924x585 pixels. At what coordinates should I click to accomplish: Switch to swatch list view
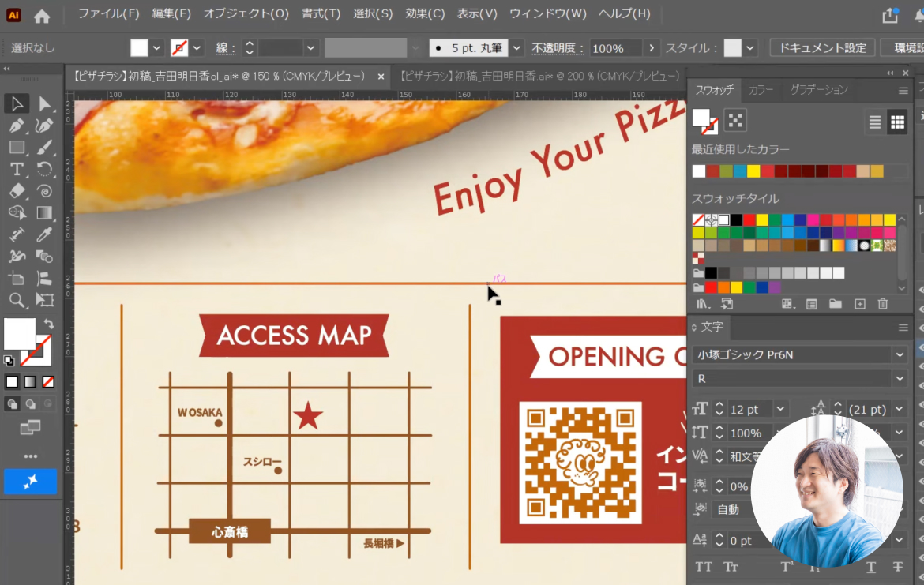(x=874, y=122)
